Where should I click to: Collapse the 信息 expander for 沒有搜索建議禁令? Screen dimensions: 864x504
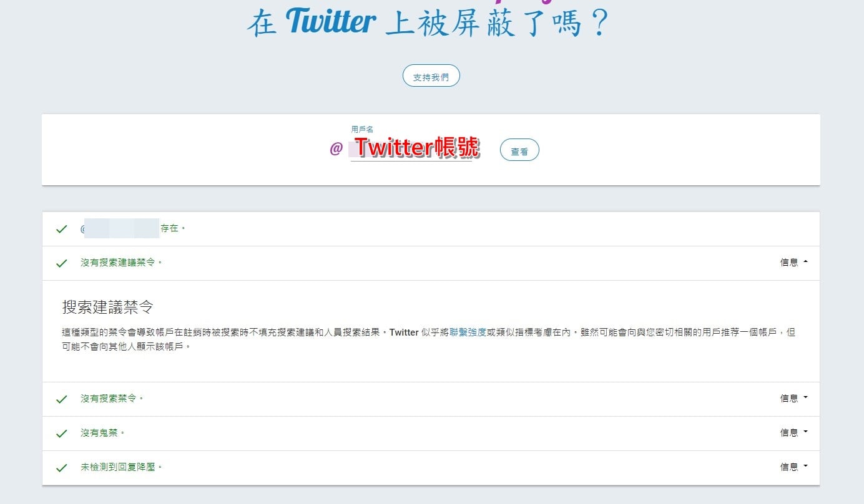[x=794, y=263]
